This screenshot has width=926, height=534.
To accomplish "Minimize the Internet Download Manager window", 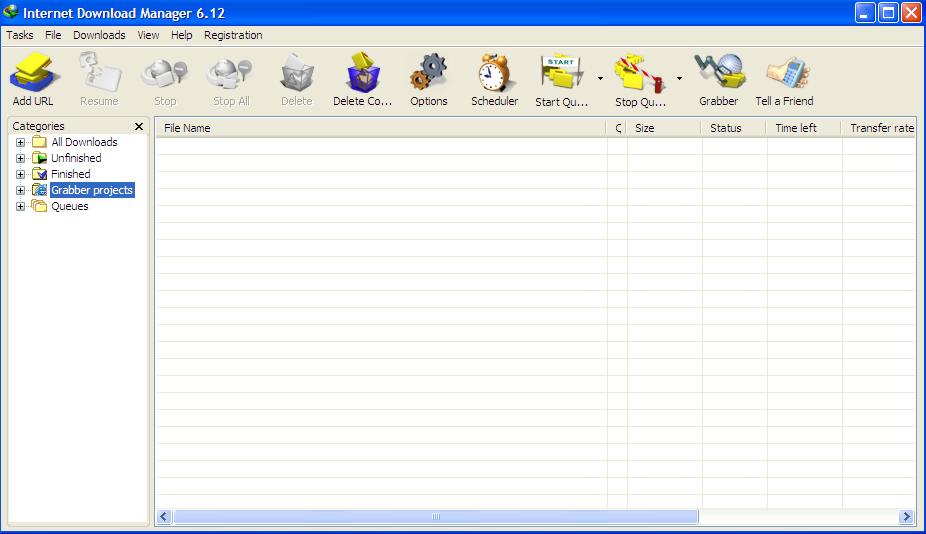I will click(865, 12).
